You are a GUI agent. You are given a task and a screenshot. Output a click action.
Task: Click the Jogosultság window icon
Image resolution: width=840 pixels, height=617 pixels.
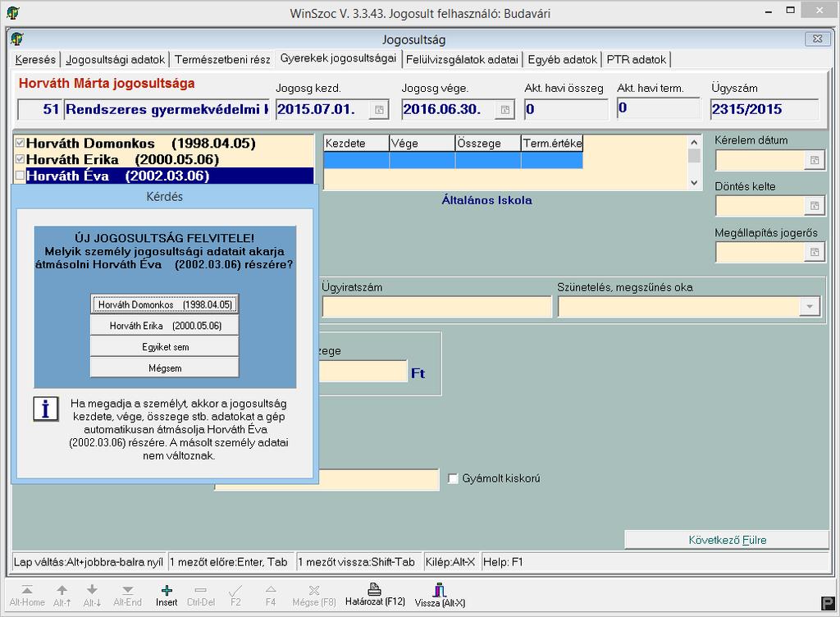pos(18,39)
